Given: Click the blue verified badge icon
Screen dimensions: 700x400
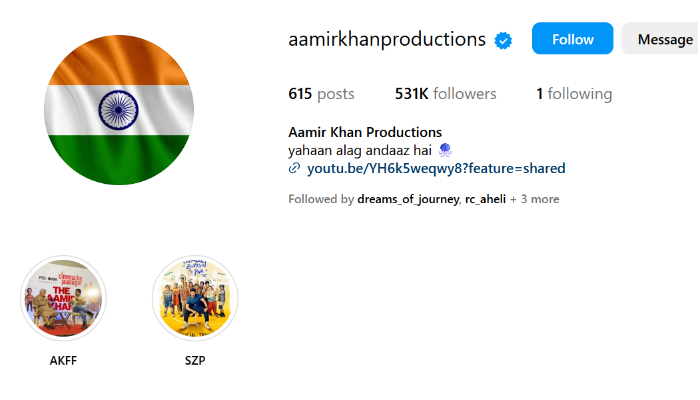Looking at the screenshot, I should pos(503,41).
